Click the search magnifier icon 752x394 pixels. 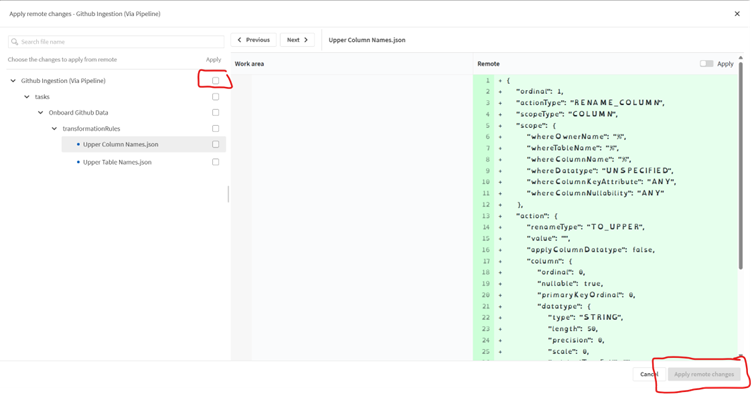pos(14,42)
